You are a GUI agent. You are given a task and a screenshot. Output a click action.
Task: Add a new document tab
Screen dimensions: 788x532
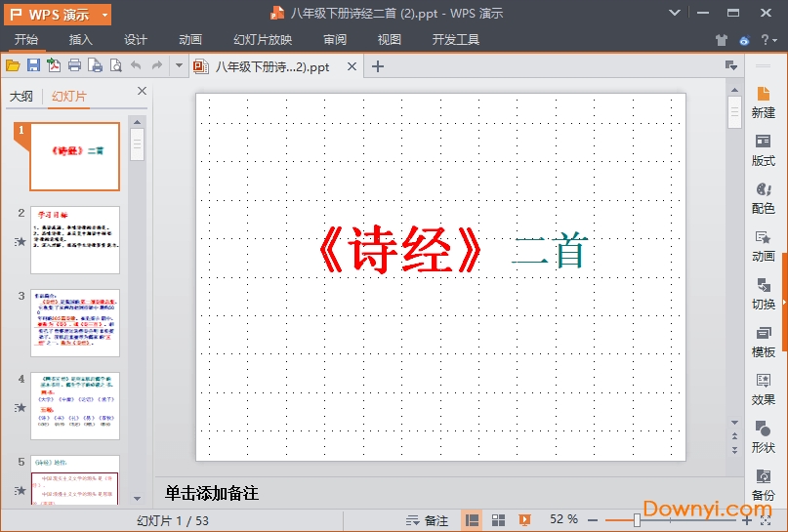tap(378, 66)
